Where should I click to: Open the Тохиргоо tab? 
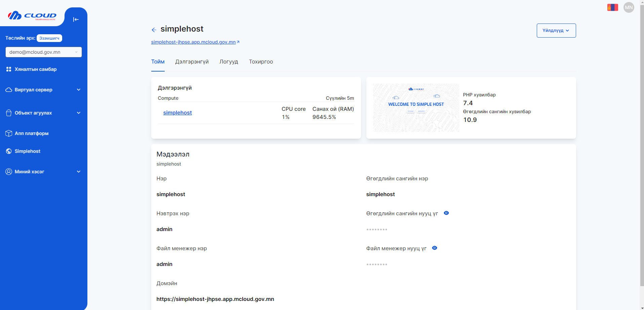[x=261, y=62]
